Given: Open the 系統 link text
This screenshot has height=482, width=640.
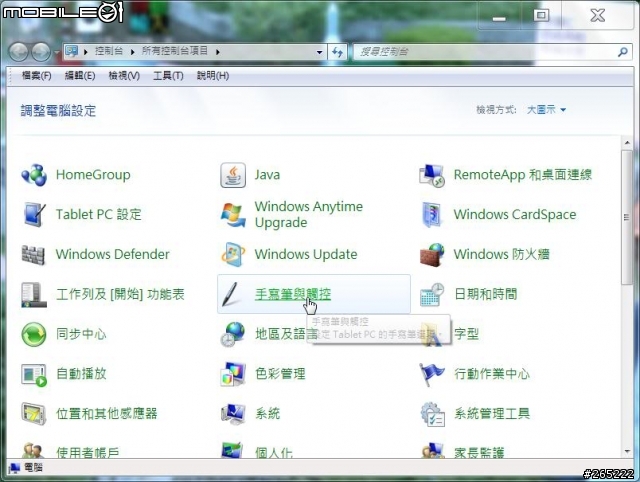Looking at the screenshot, I should click(267, 414).
